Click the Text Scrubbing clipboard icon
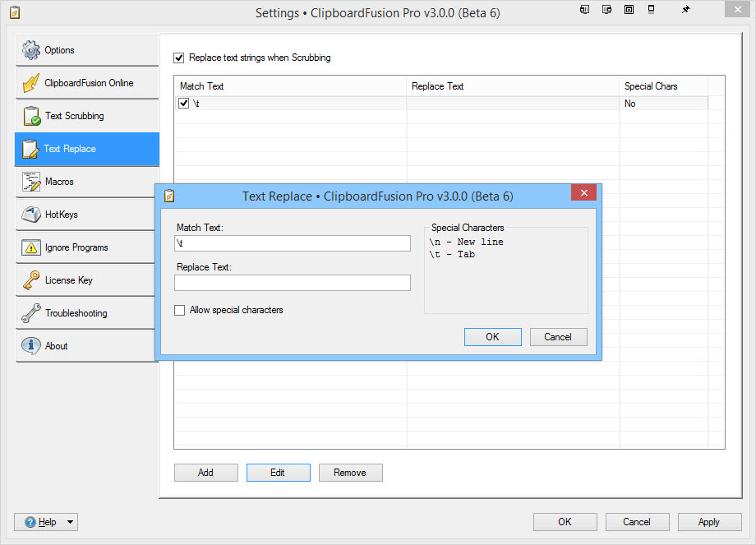Screen dimensions: 756x545 click(x=31, y=116)
